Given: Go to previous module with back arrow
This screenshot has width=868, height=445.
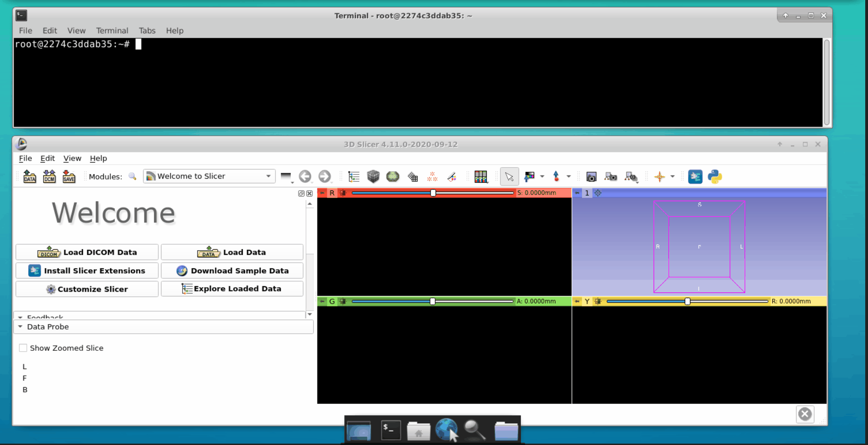Looking at the screenshot, I should click(305, 176).
